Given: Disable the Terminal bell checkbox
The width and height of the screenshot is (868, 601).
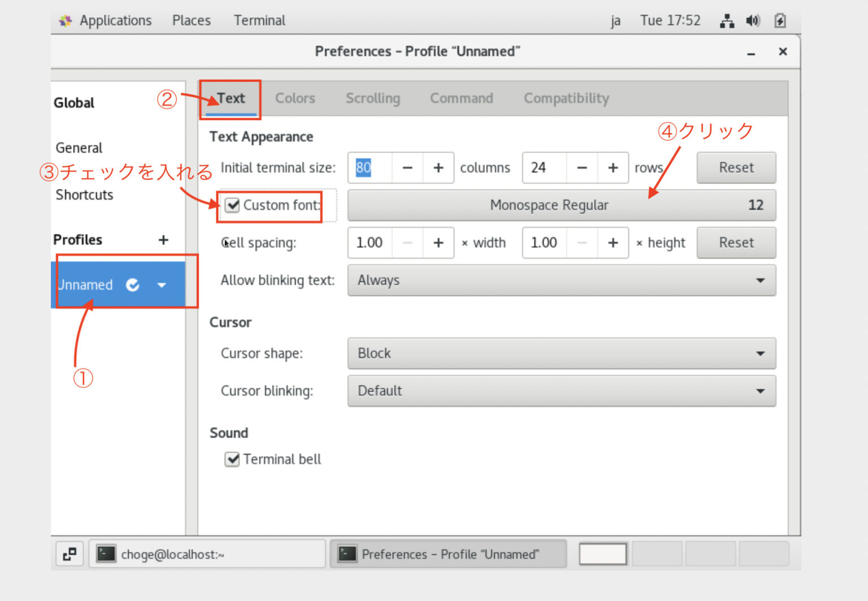Looking at the screenshot, I should click(232, 459).
